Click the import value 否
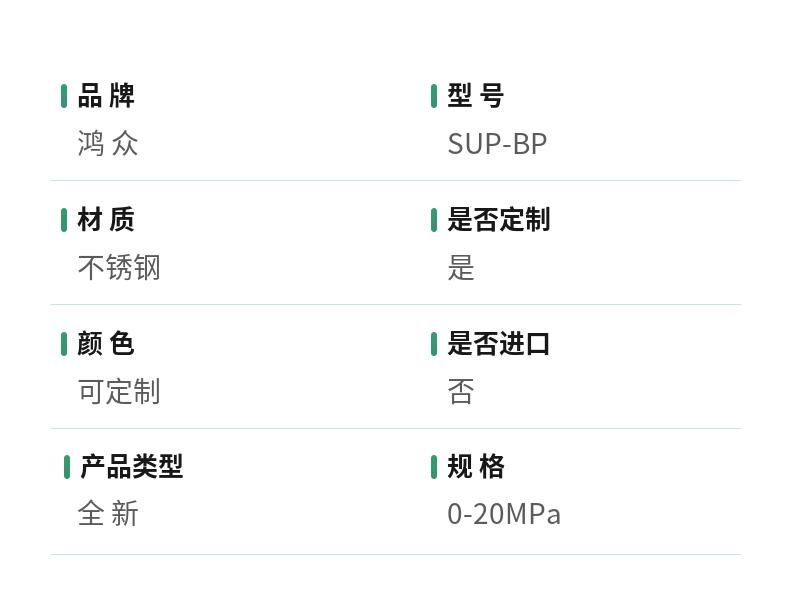The image size is (790, 600). coord(461,391)
